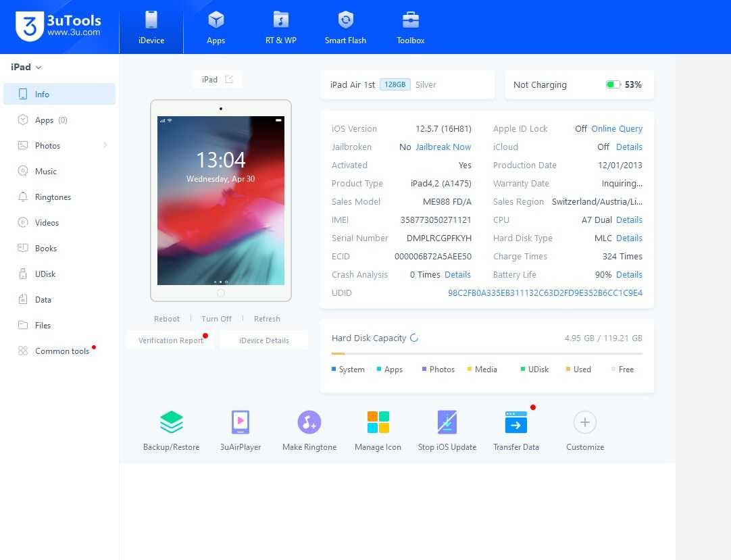Open Stop iOS Update tool

(447, 431)
